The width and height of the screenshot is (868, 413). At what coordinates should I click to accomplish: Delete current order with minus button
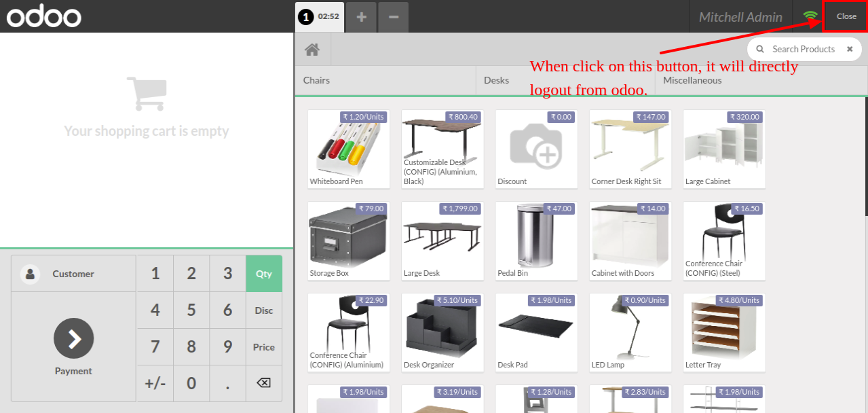point(394,17)
